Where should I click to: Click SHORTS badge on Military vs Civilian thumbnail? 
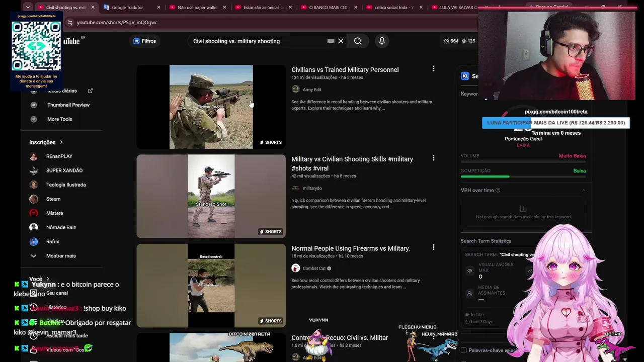click(x=271, y=232)
